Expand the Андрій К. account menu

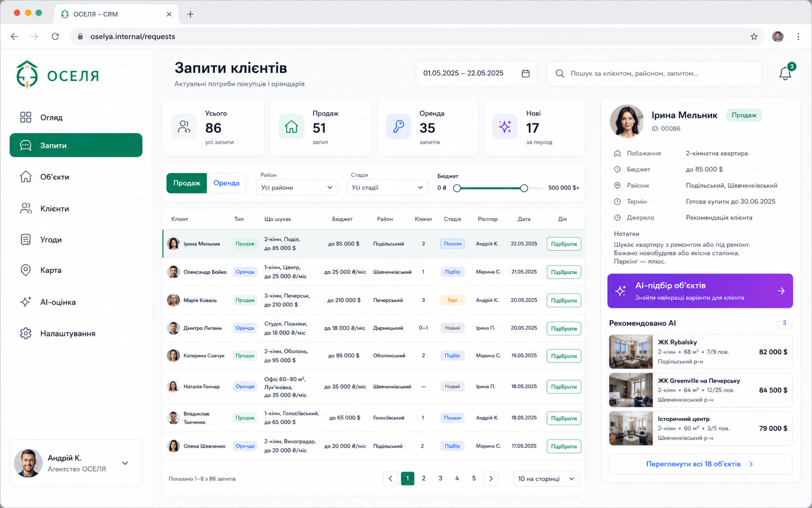click(x=76, y=463)
